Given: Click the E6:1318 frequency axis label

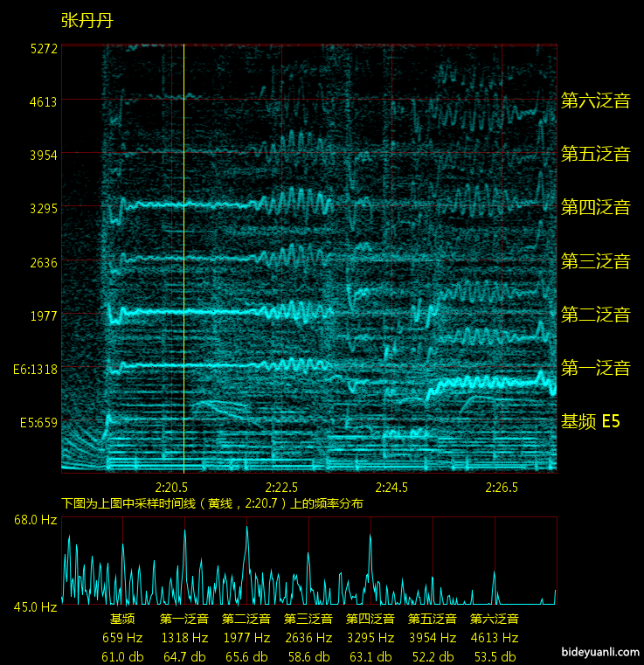Looking at the screenshot, I should [35, 370].
